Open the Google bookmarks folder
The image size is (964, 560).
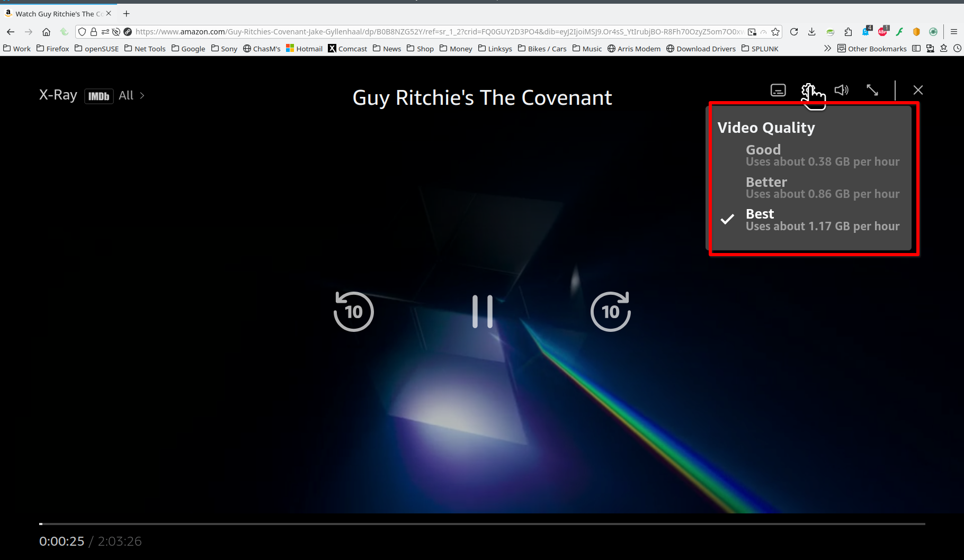pos(189,49)
